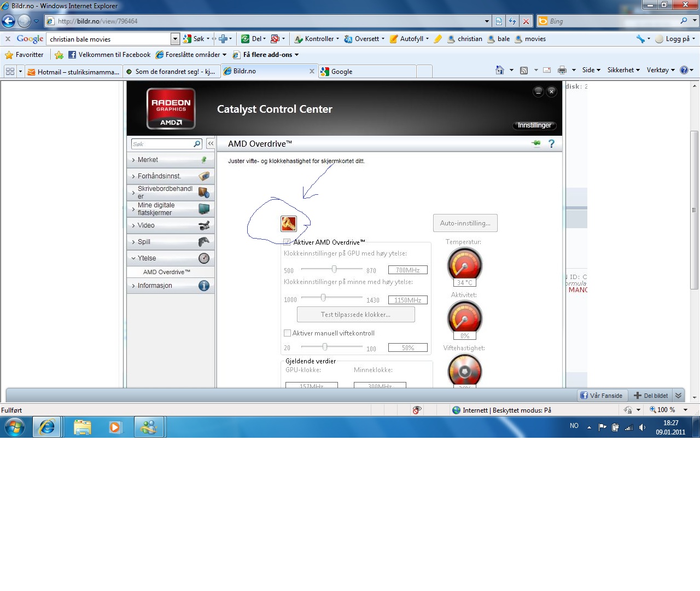Collapse the Catalyst sidebar with double chevron
The image size is (700, 591).
coord(211,143)
